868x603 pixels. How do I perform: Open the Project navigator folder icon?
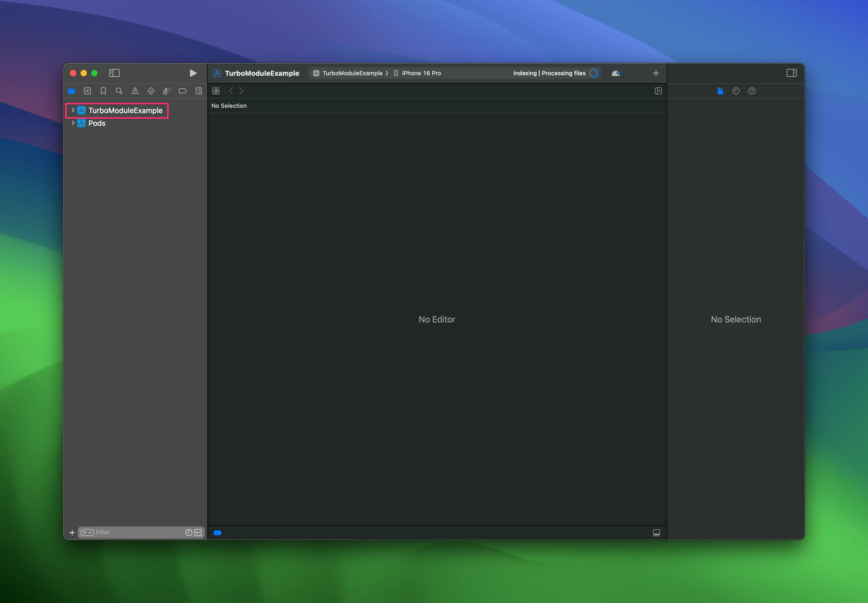(x=72, y=91)
